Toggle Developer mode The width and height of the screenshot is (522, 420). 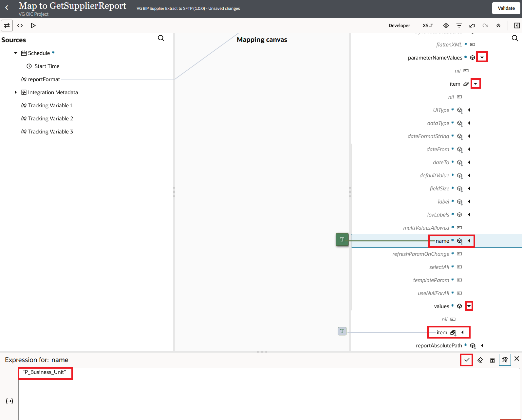tap(399, 26)
